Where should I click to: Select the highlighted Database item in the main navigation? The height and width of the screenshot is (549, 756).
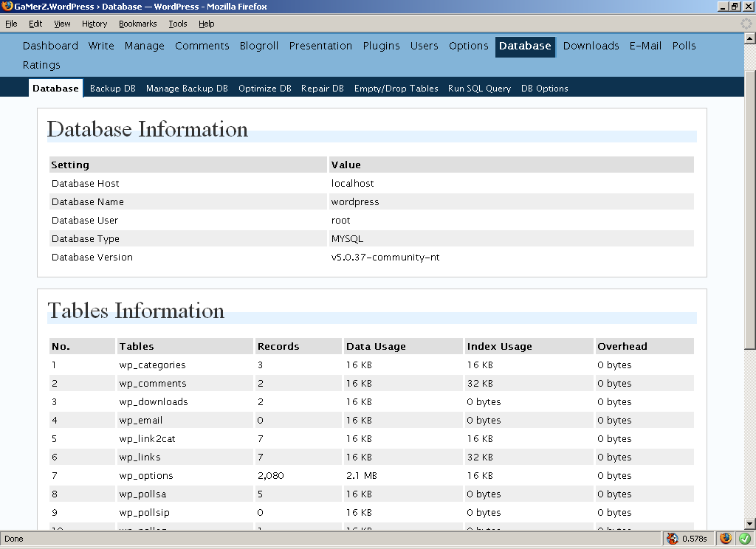click(525, 46)
